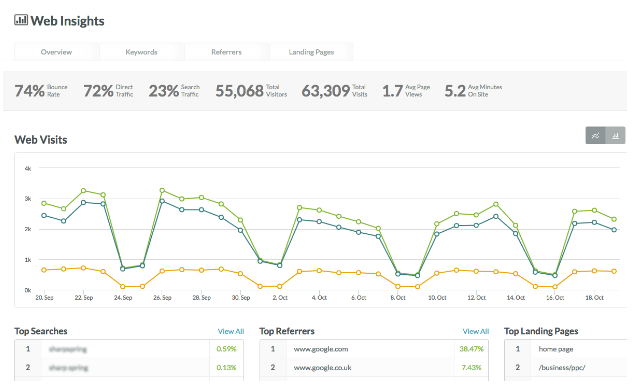
Task: Switch to bar chart view
Action: tap(616, 135)
